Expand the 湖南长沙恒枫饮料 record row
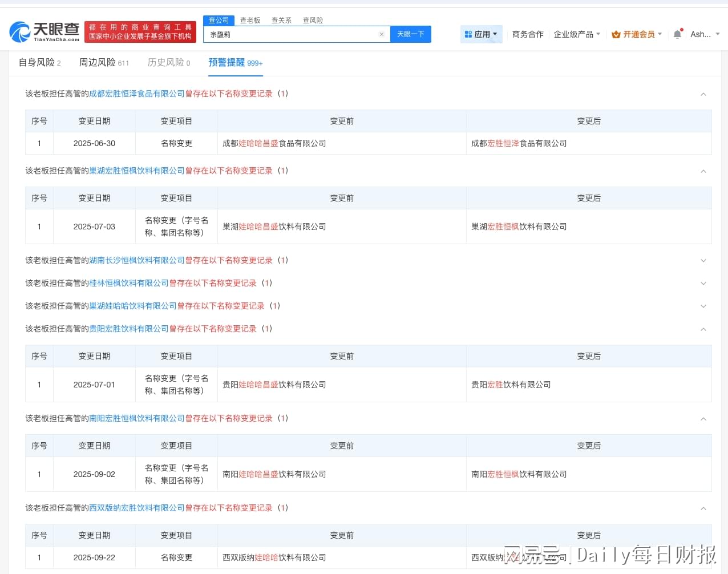Screen dimensions: 728x574 click(x=703, y=261)
